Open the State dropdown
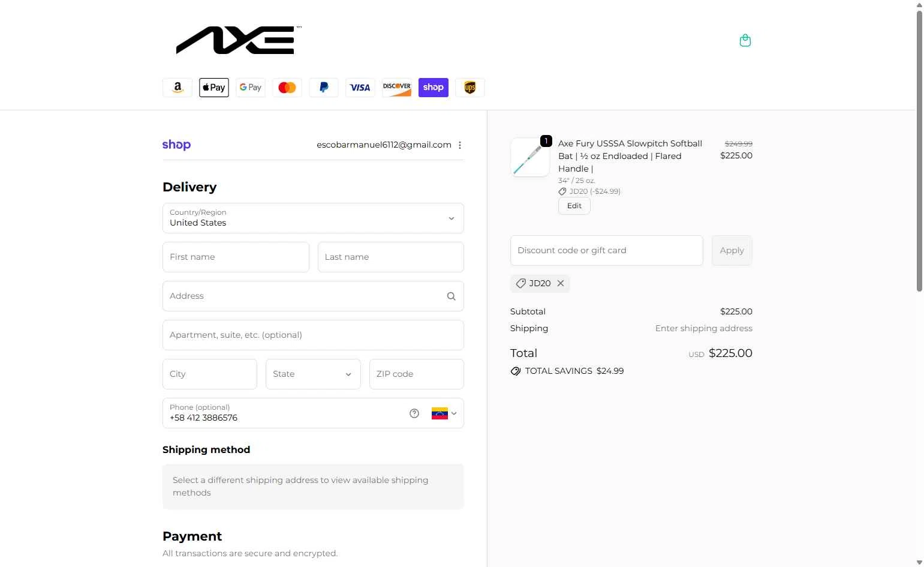924x567 pixels. (313, 374)
